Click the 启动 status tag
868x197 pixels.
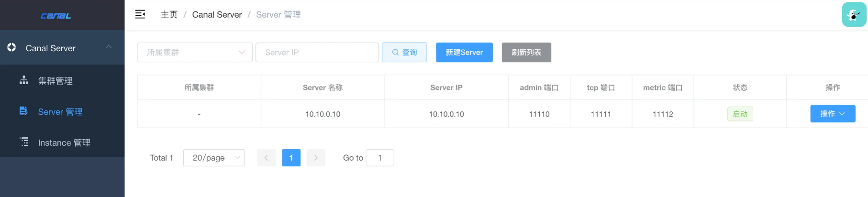click(740, 114)
